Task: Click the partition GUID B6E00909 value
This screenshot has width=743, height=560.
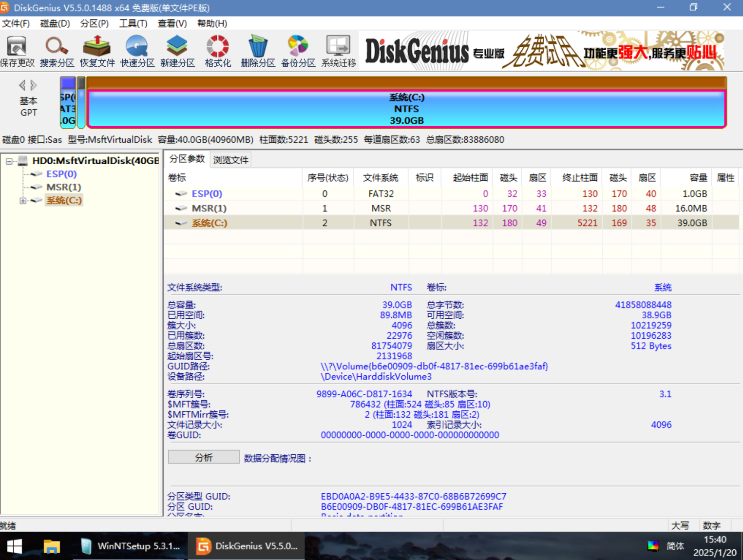Action: (412, 507)
